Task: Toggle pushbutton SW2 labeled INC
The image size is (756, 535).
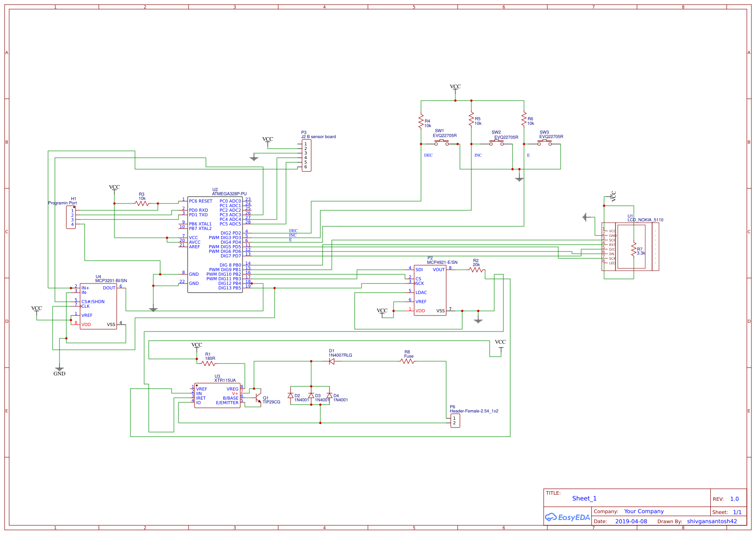Action: tap(497, 142)
